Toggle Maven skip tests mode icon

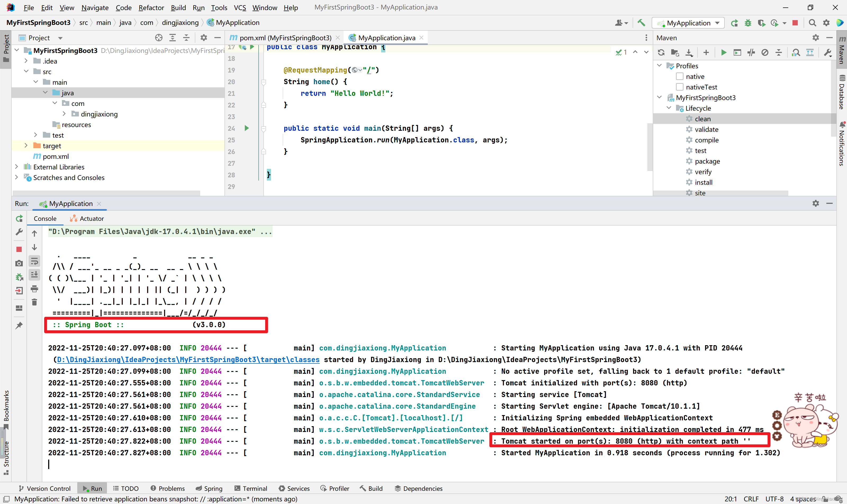[765, 53]
